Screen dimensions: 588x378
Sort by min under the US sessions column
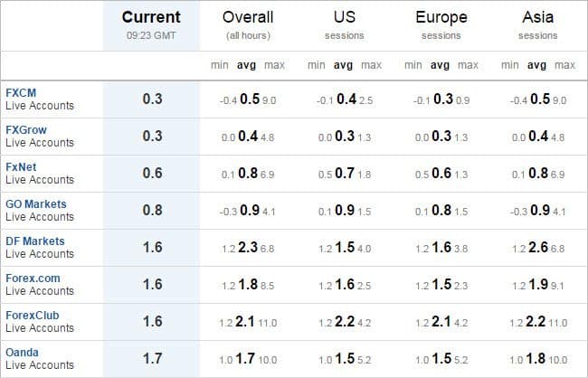316,65
